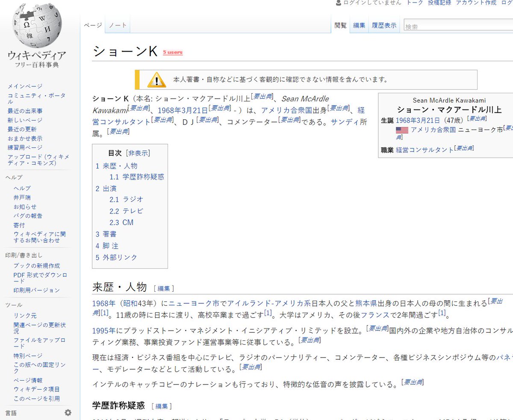Screen dimensions: 513x420
Task: Open 最近の更新 sidebar link
Action: coord(22,129)
